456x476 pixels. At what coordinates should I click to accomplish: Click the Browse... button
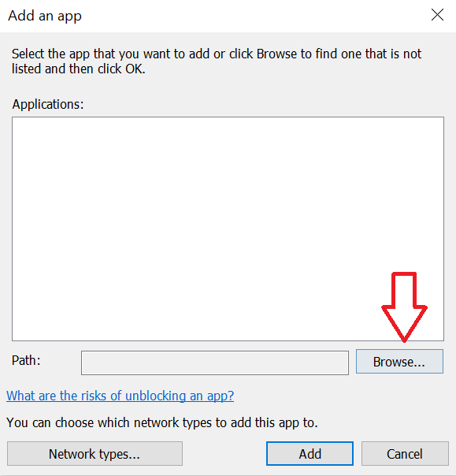[399, 361]
